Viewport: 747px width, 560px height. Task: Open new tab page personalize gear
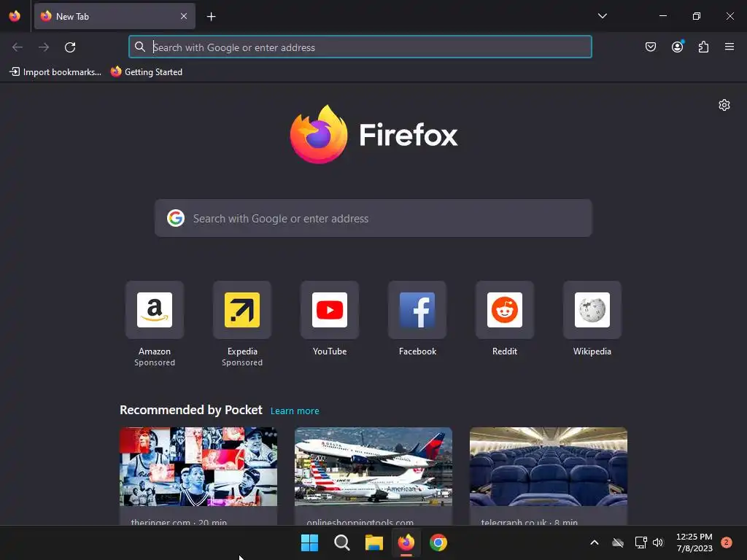724,105
